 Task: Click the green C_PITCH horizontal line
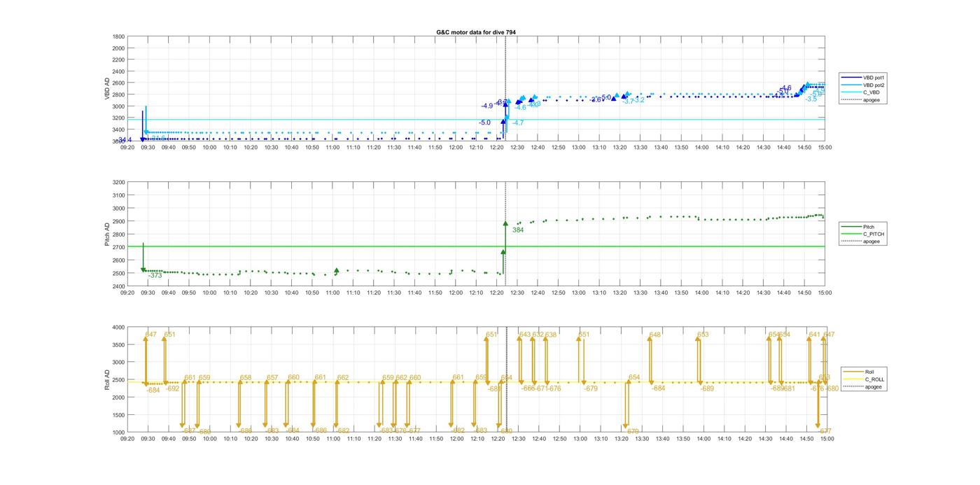[x=476, y=246]
